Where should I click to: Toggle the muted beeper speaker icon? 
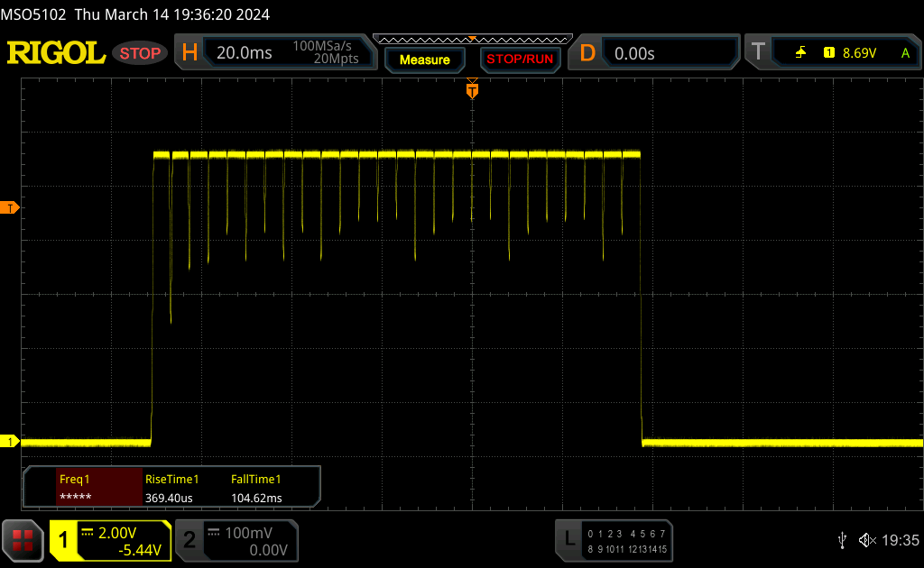pos(866,540)
